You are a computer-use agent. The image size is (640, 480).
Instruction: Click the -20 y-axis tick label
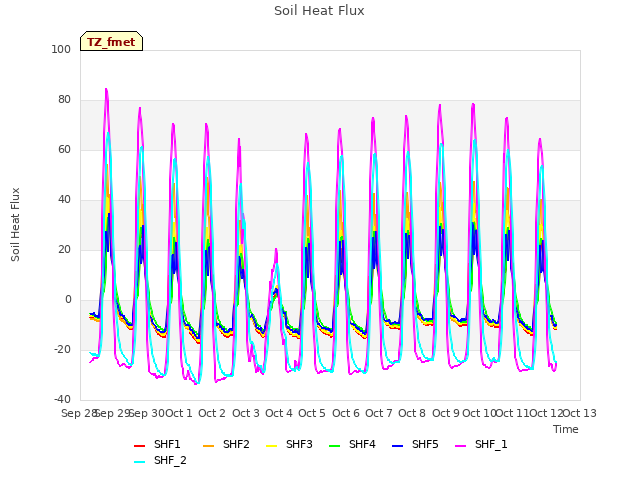[62, 349]
